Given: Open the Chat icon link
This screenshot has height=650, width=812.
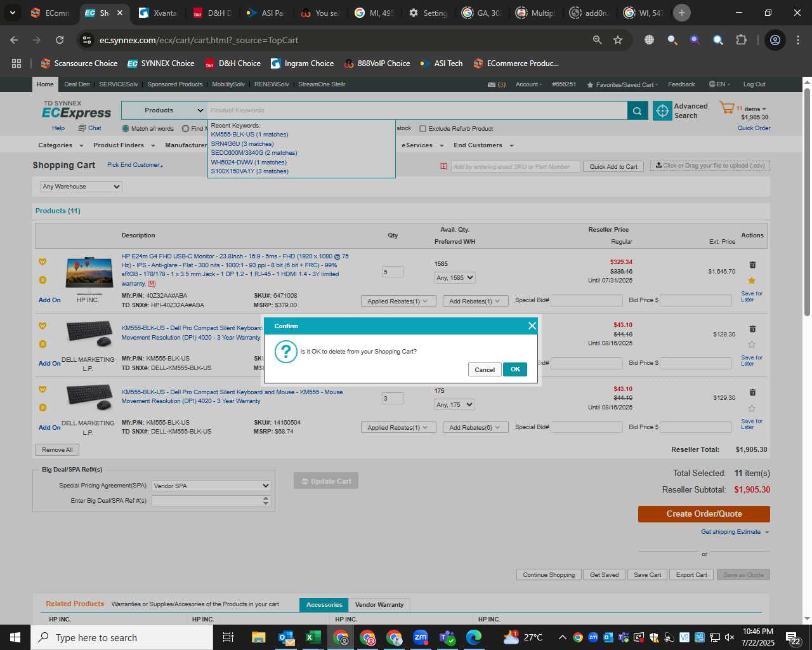Looking at the screenshot, I should point(89,128).
